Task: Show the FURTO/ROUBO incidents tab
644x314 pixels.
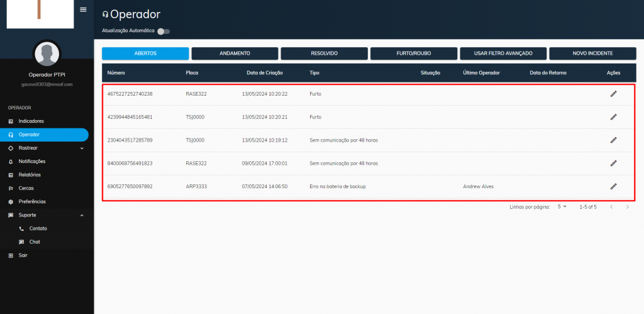Action: pos(414,53)
